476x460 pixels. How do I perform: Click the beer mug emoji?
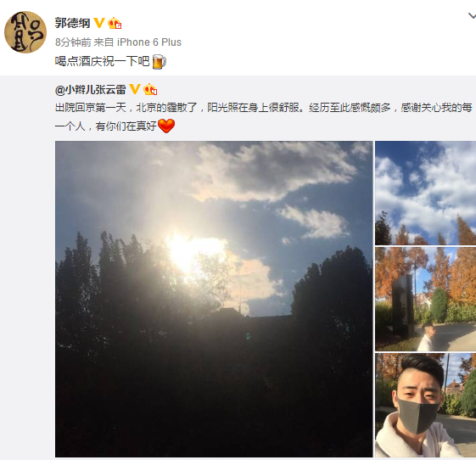(x=159, y=62)
